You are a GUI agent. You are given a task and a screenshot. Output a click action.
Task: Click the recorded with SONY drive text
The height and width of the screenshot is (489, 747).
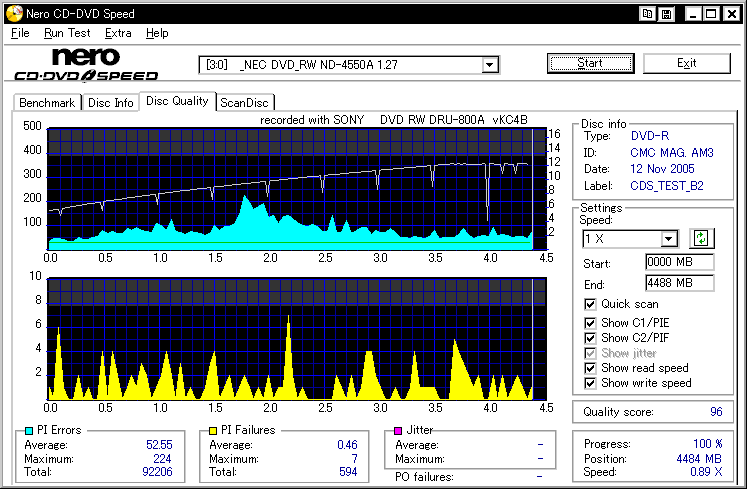coord(394,120)
